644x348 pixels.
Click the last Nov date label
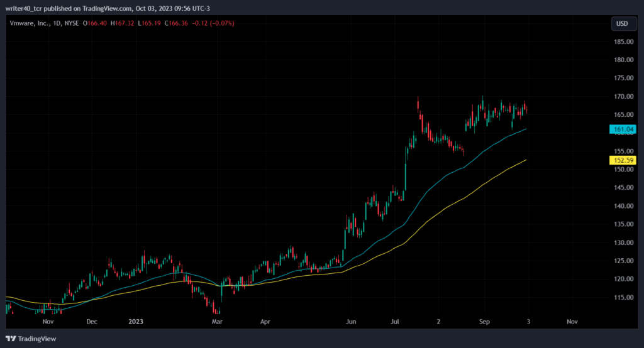point(572,322)
